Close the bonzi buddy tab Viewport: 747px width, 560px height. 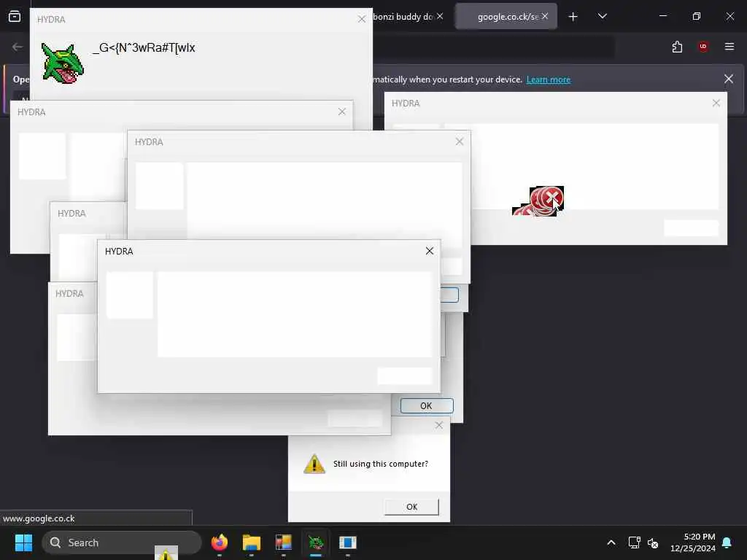click(440, 16)
